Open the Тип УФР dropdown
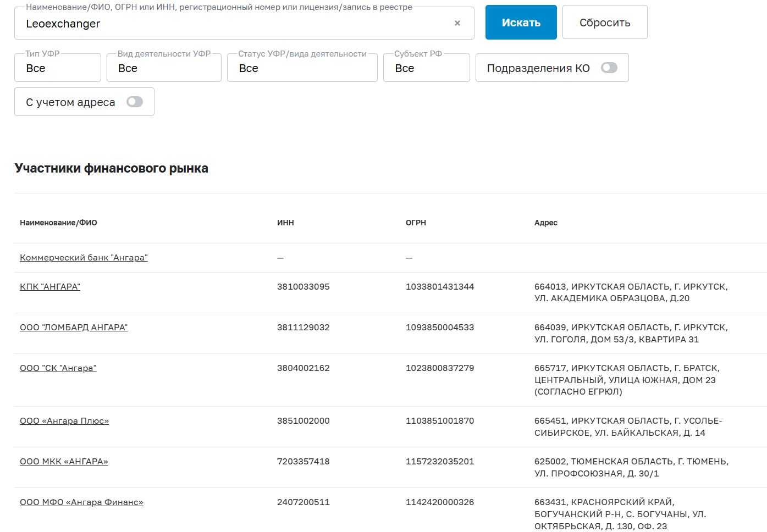This screenshot has width=767, height=532. [x=57, y=68]
